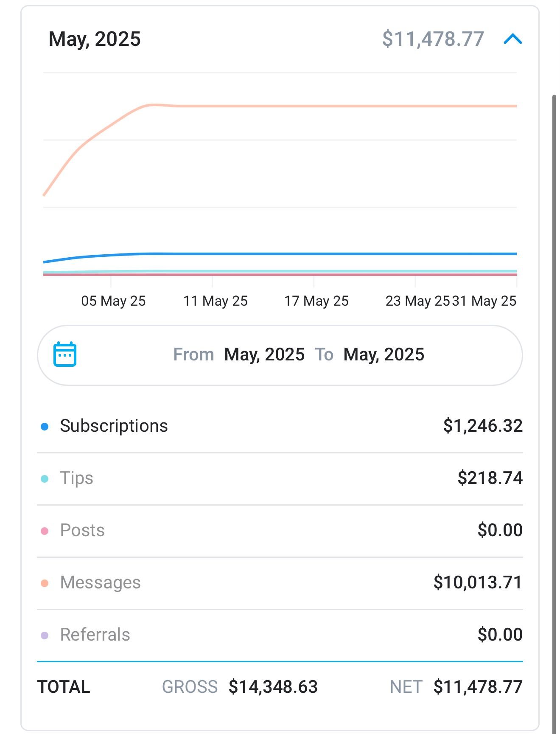This screenshot has width=560, height=734.
Task: Open the calendar date range picker icon
Action: (x=65, y=354)
